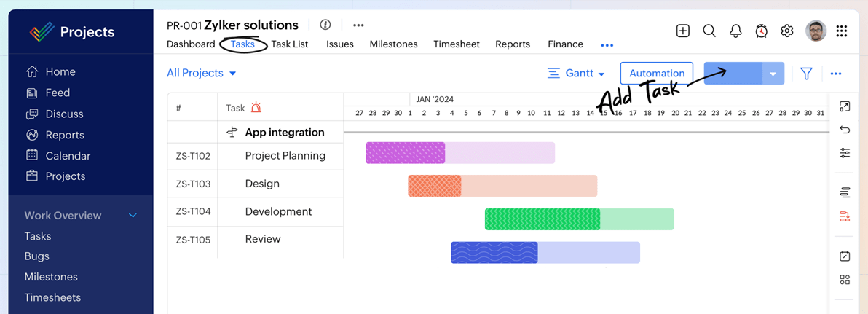The width and height of the screenshot is (868, 314).
Task: Select the Project Planning task row
Action: point(285,156)
